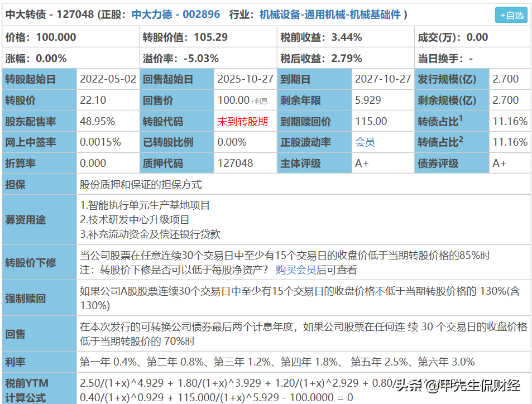
Task: Click the 转债占比1 header cell
Action: tap(452, 122)
